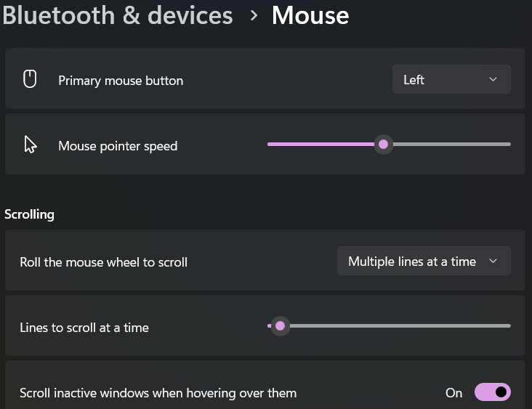532x409 pixels.
Task: Click the "Mouse" page title
Action: pos(310,15)
